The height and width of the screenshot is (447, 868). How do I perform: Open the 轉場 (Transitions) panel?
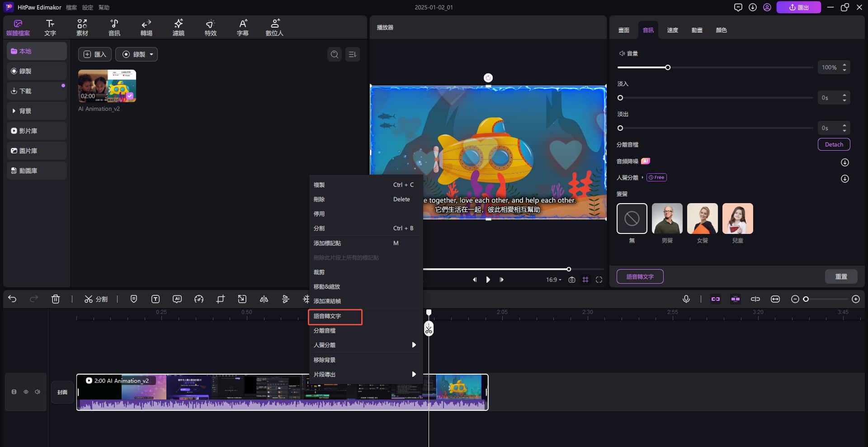pos(146,27)
